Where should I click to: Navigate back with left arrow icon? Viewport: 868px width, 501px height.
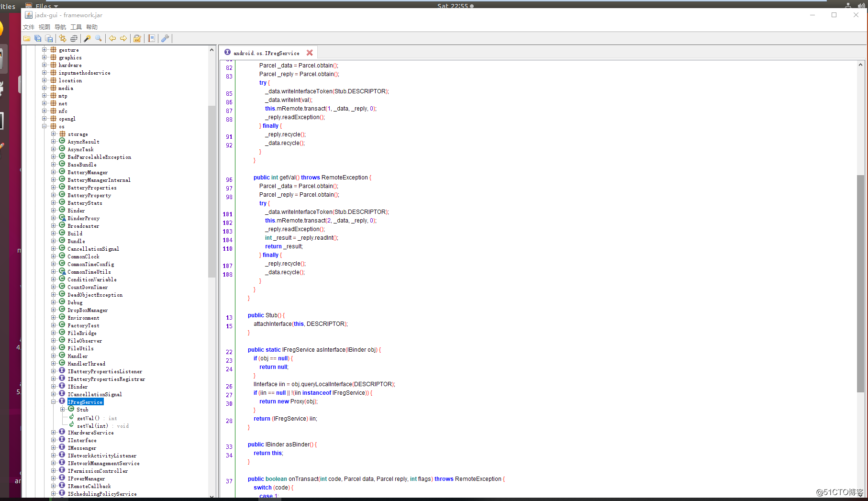112,38
